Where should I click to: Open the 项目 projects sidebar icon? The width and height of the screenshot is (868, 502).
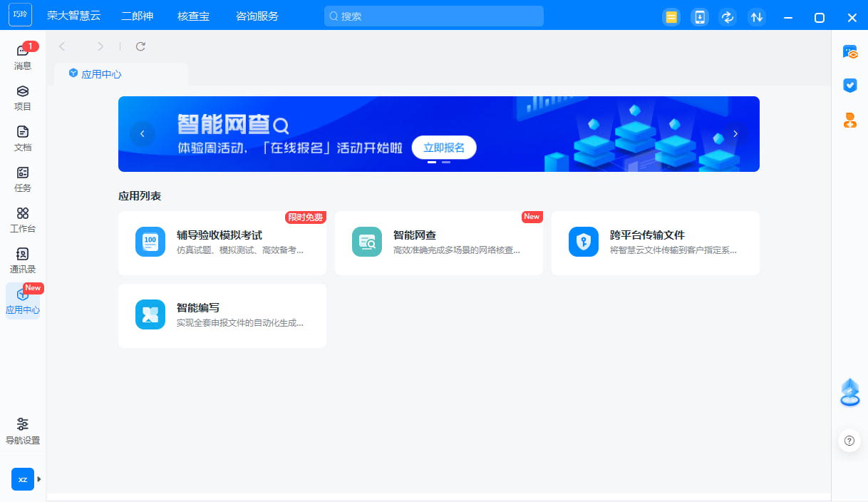pos(23,98)
